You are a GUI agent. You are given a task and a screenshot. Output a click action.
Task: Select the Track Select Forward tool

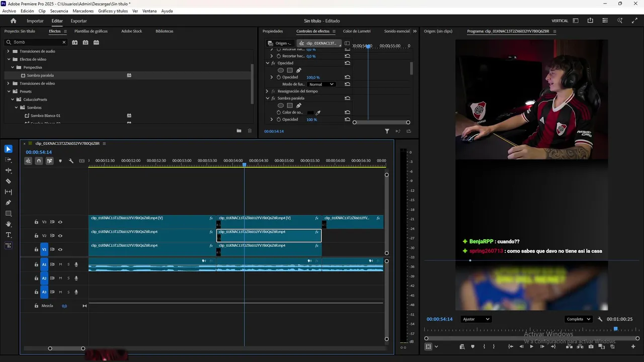(8, 160)
